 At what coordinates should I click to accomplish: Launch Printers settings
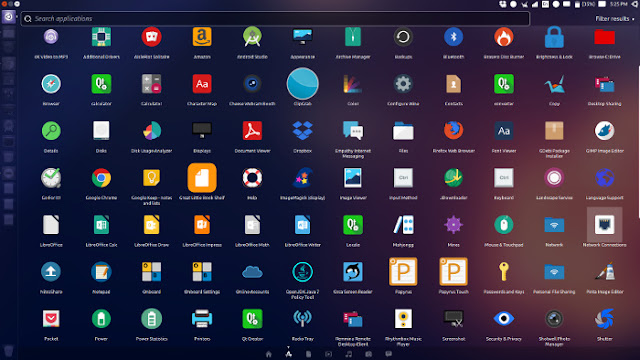click(202, 319)
